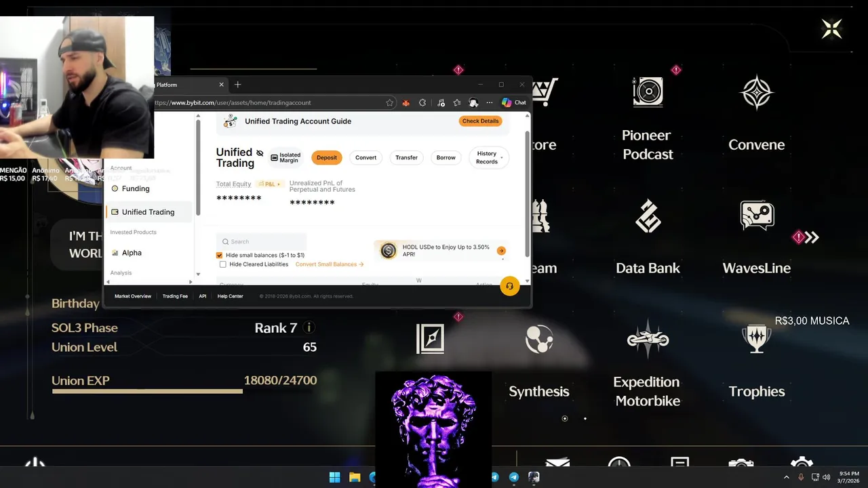Click the game camera icon at bottom
The height and width of the screenshot is (488, 868).
741,464
